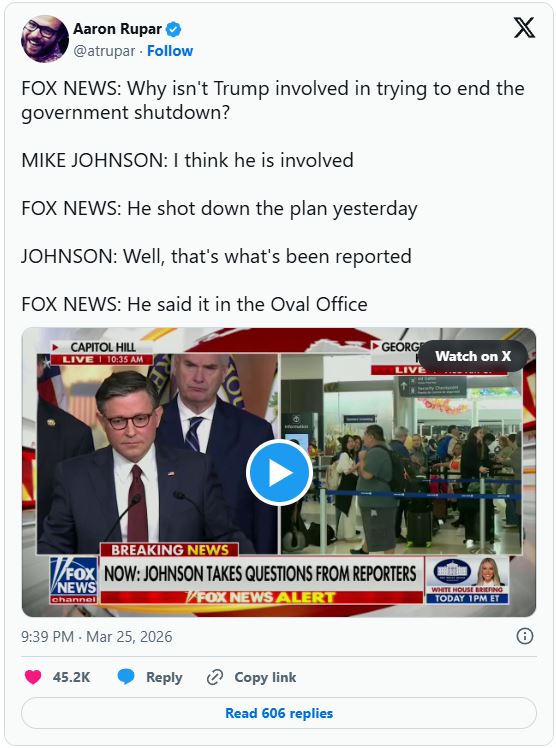Click the reply speech bubble icon

tap(126, 677)
